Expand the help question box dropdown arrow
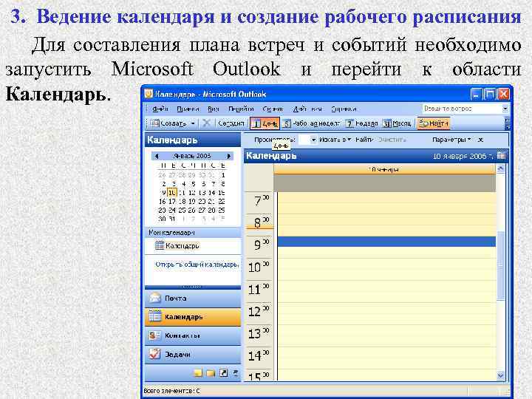 click(x=505, y=109)
